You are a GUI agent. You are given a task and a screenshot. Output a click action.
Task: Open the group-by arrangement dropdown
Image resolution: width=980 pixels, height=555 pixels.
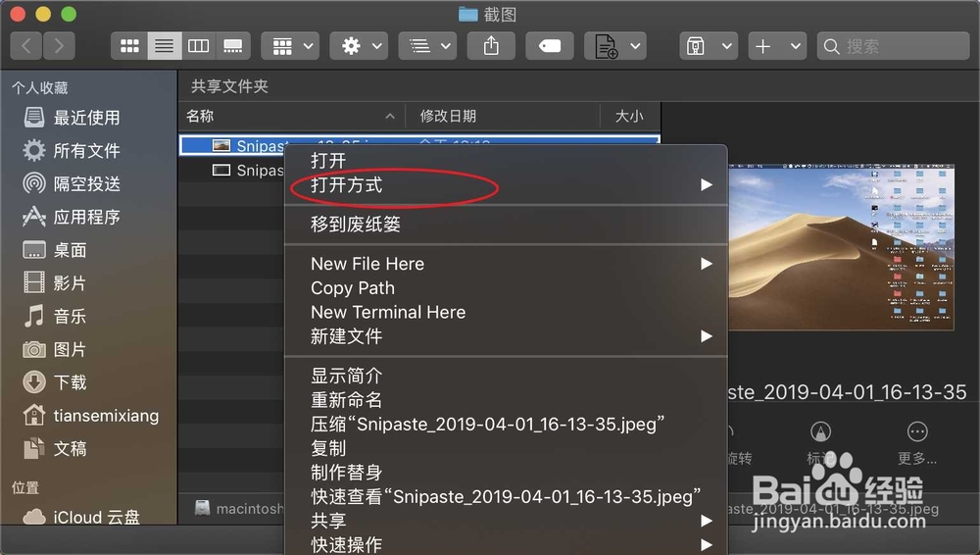(x=291, y=46)
